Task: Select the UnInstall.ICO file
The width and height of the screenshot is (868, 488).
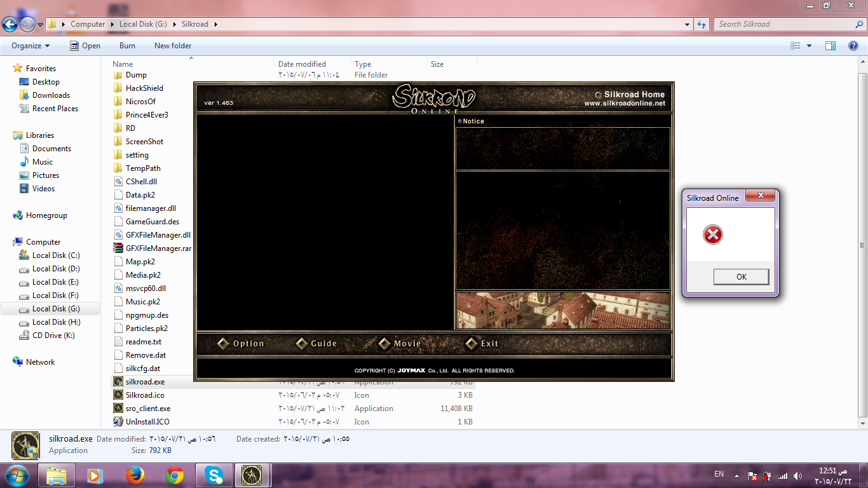Action: click(147, 422)
